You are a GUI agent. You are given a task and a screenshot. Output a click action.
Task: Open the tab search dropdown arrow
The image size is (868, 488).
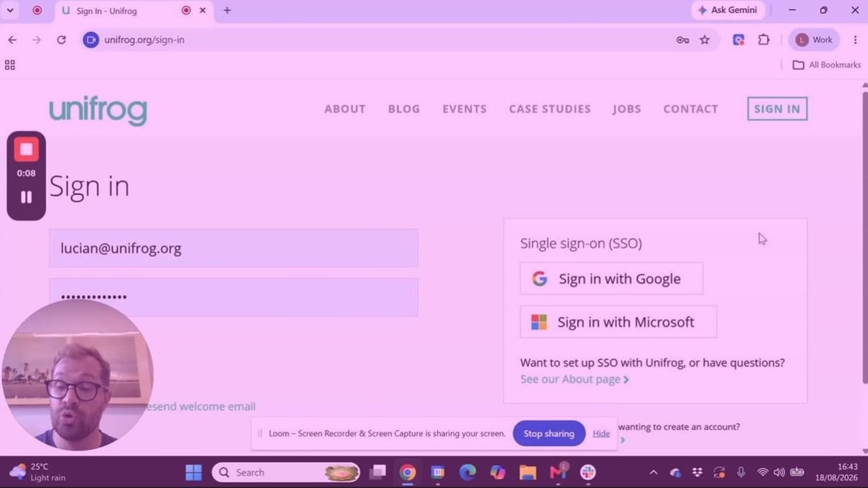pyautogui.click(x=10, y=10)
